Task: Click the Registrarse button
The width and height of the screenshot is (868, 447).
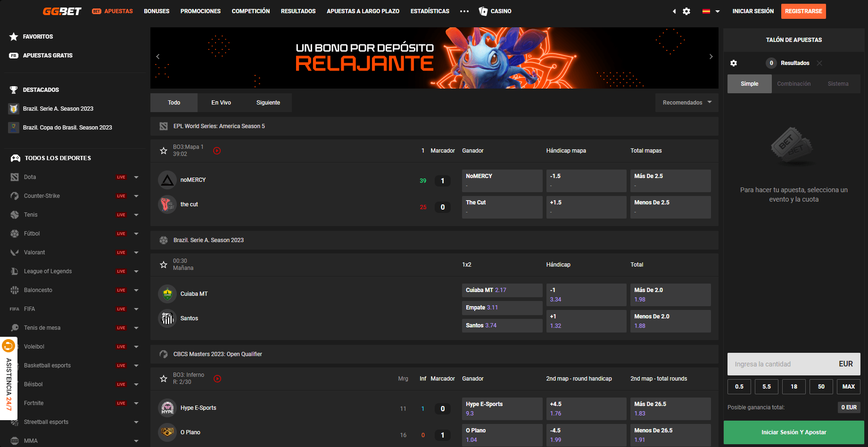Action: [x=803, y=11]
